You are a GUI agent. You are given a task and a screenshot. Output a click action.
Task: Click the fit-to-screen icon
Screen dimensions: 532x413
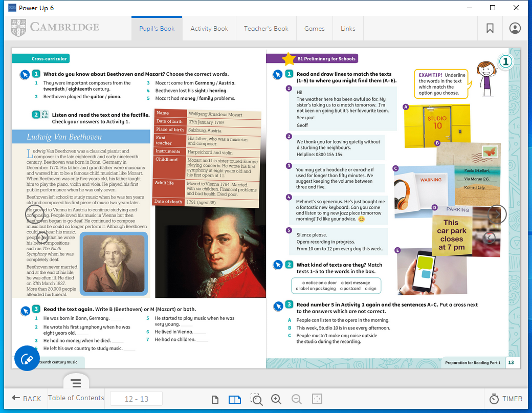(317, 399)
